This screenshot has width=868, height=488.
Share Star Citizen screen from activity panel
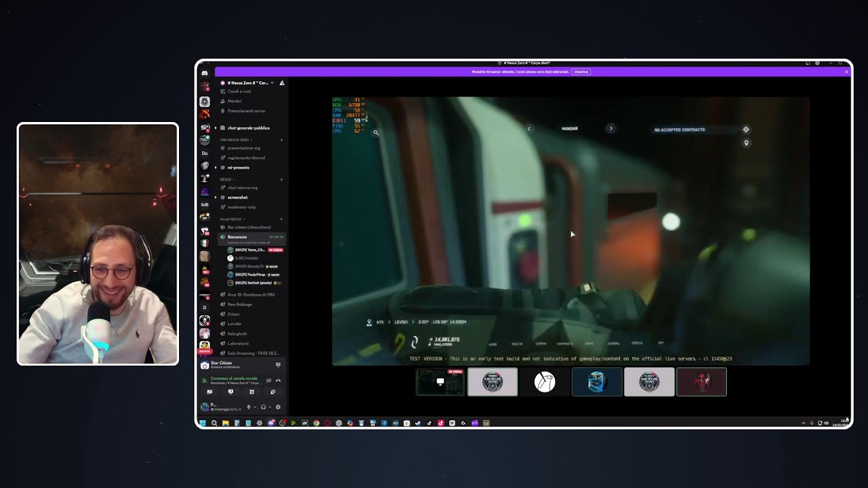click(x=278, y=365)
